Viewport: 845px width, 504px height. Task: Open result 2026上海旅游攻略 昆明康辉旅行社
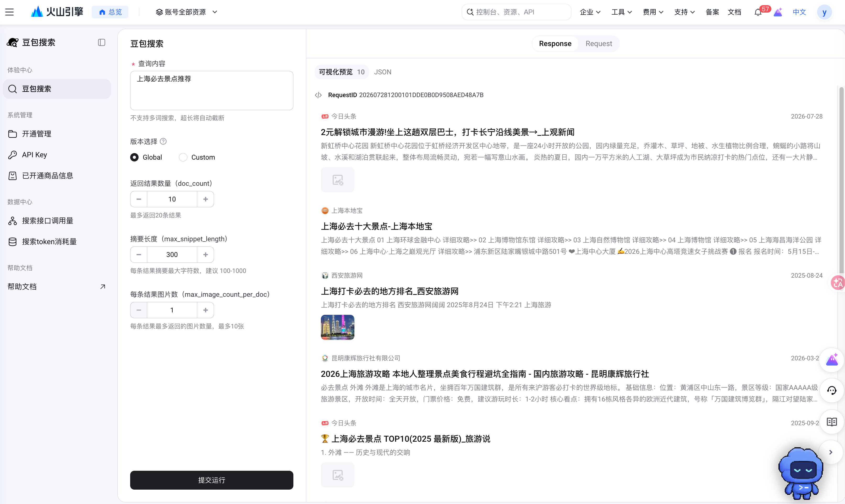pos(485,374)
